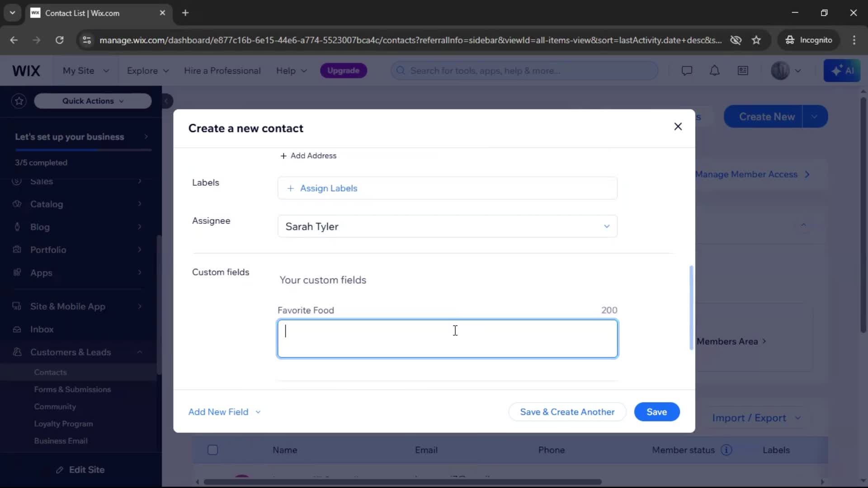Screen dimensions: 868x488
Task: Close the Create a new contact dialog
Action: [x=678, y=127]
